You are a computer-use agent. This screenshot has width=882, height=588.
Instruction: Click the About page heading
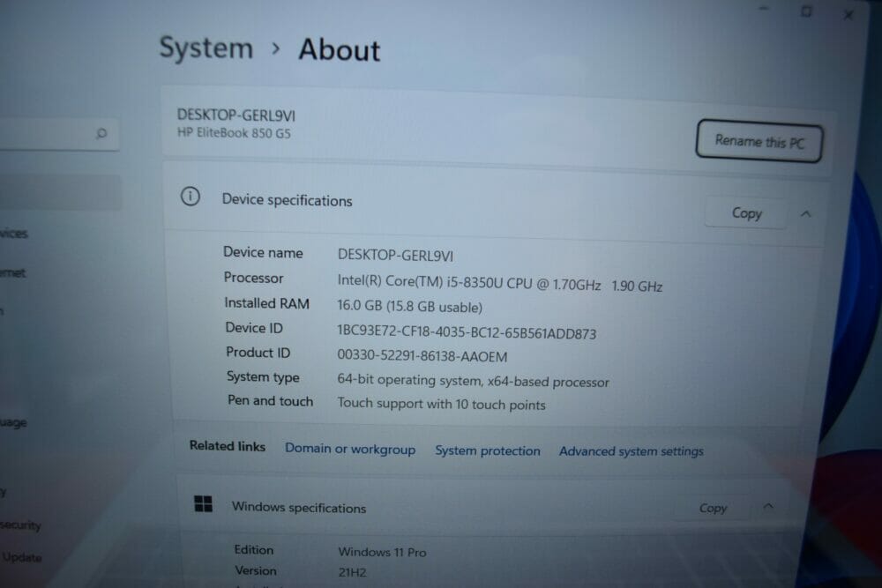click(x=340, y=49)
